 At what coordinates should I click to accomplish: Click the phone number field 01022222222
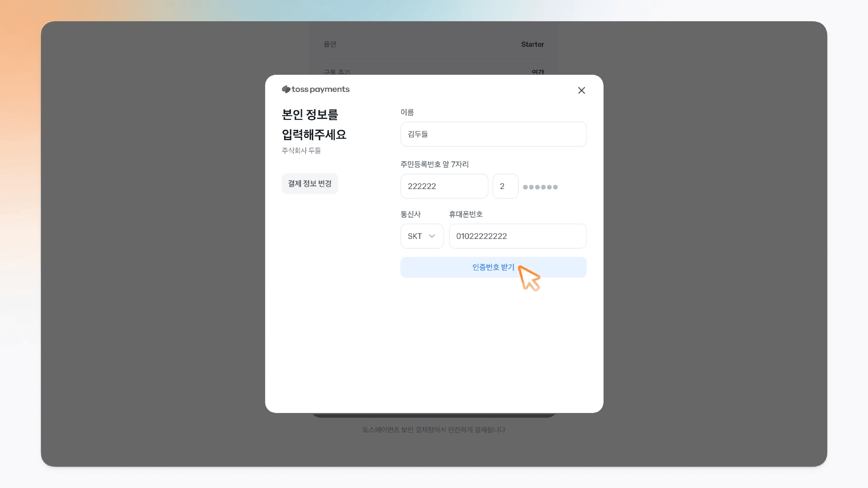coord(518,236)
